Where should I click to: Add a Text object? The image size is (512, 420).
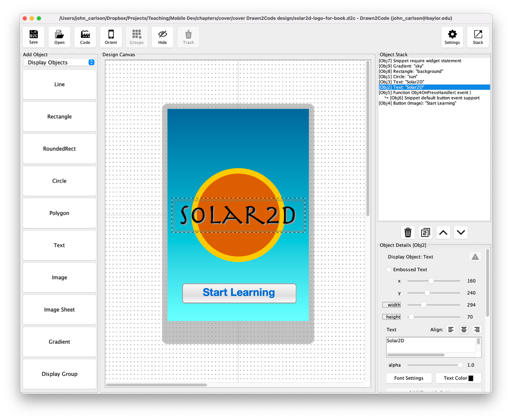point(59,245)
